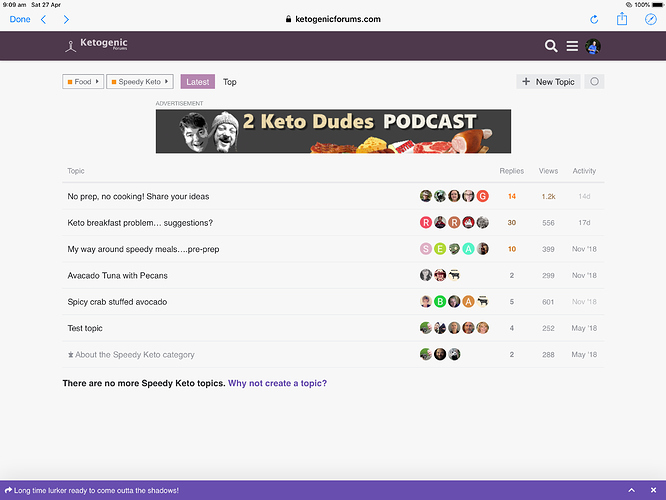Image resolution: width=666 pixels, height=500 pixels.
Task: Click the Ketogenic Forums logo
Action: 96,45
